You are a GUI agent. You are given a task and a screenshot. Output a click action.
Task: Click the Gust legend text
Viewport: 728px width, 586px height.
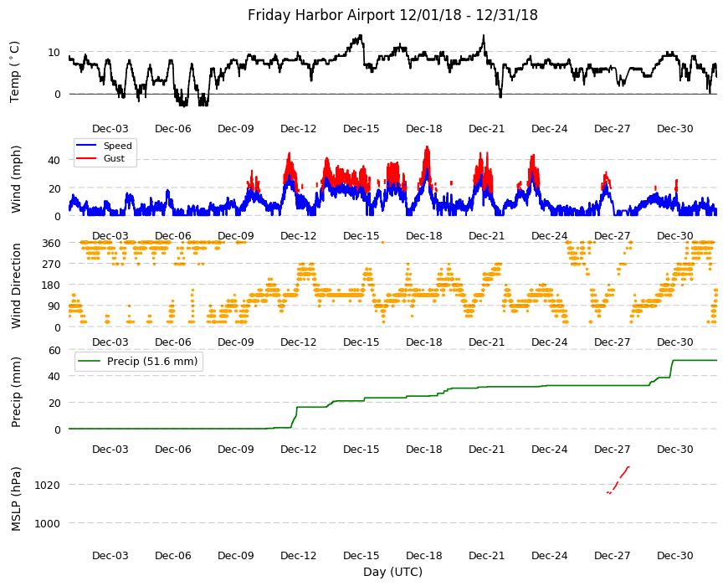[x=114, y=158]
